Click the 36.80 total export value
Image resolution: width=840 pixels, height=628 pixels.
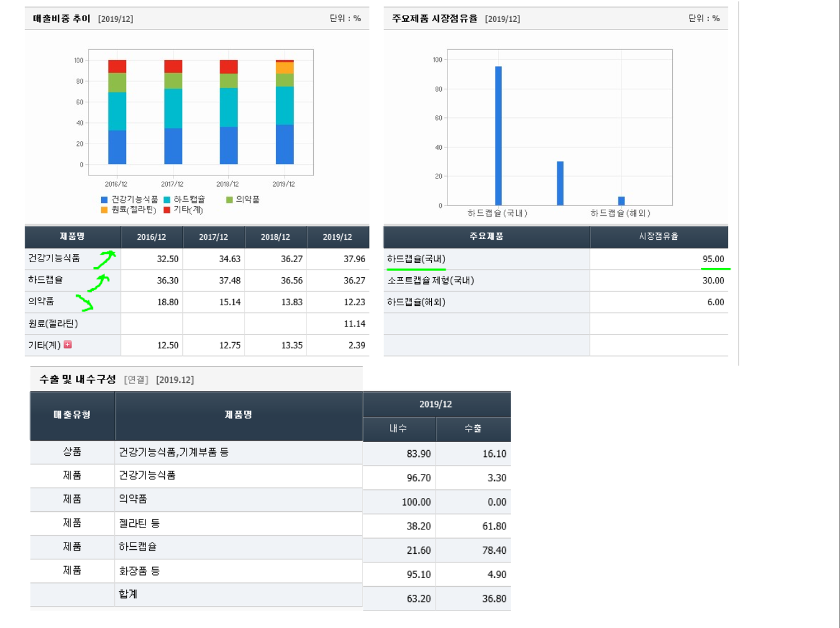click(494, 599)
